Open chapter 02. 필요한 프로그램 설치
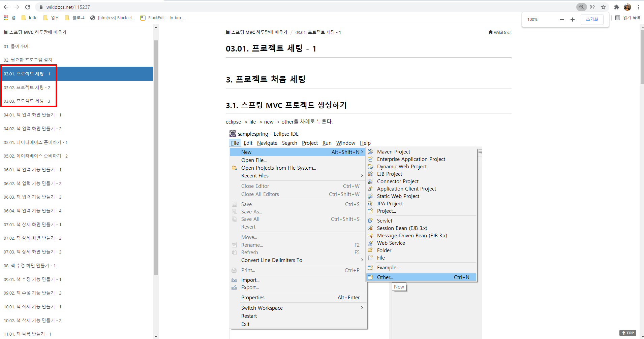Image resolution: width=644 pixels, height=339 pixels. pos(28,60)
